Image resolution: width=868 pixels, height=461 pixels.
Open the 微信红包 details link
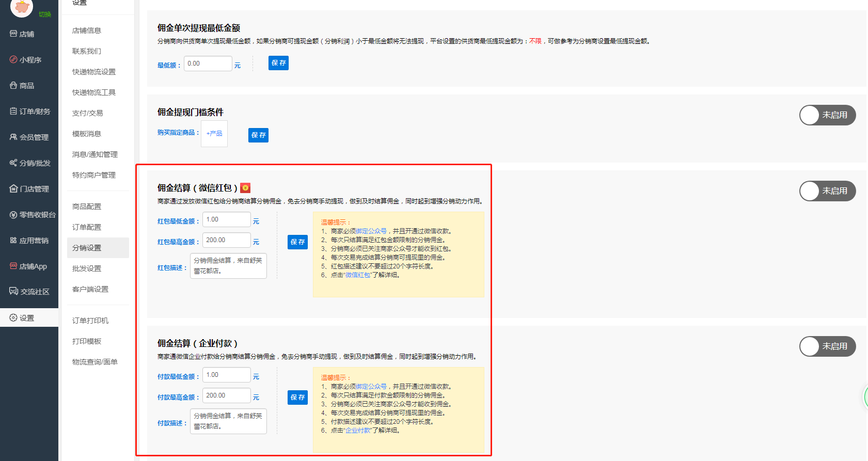(358, 275)
